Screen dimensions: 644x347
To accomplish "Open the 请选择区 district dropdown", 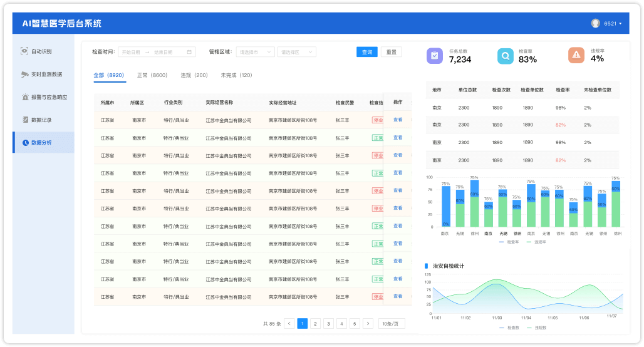I will 296,52.
